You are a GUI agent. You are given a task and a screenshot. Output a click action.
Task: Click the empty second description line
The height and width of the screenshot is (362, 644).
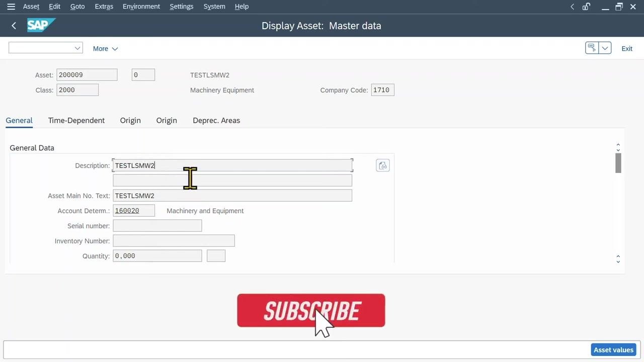[232, 180]
